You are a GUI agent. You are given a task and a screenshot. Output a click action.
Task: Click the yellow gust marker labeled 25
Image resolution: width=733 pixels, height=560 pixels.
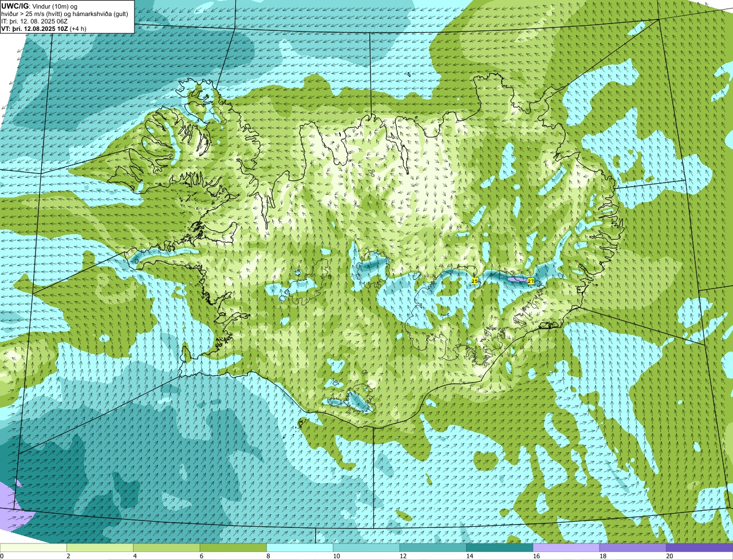tap(475, 281)
